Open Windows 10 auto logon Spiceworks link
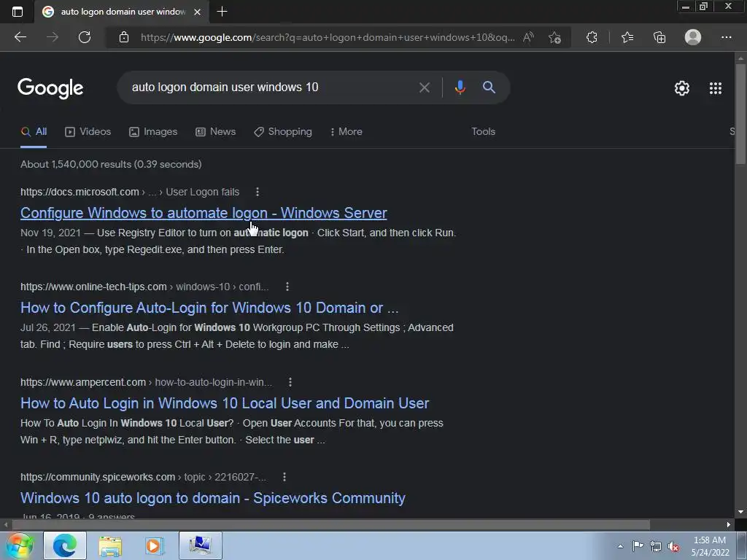The width and height of the screenshot is (747, 560). coord(212,498)
